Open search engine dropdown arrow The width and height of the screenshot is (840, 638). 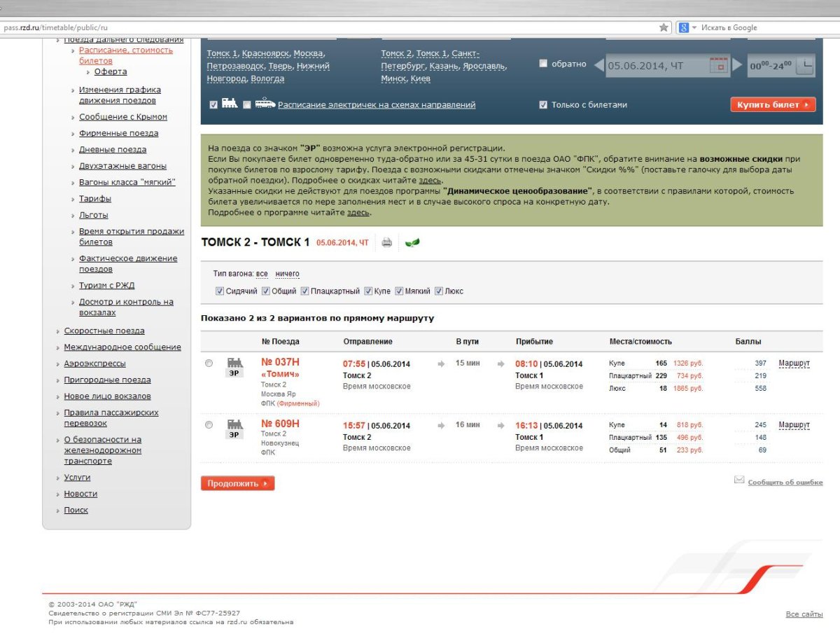point(694,27)
